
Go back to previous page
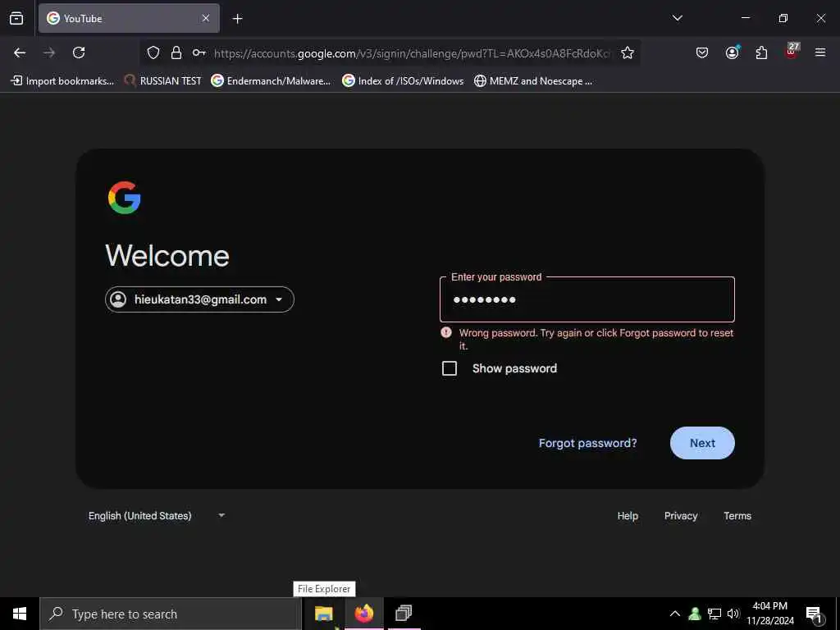20,52
